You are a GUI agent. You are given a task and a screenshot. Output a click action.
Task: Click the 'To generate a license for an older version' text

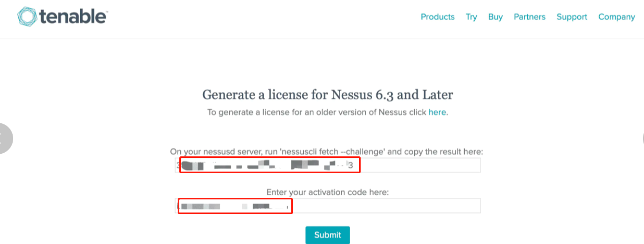pos(316,112)
